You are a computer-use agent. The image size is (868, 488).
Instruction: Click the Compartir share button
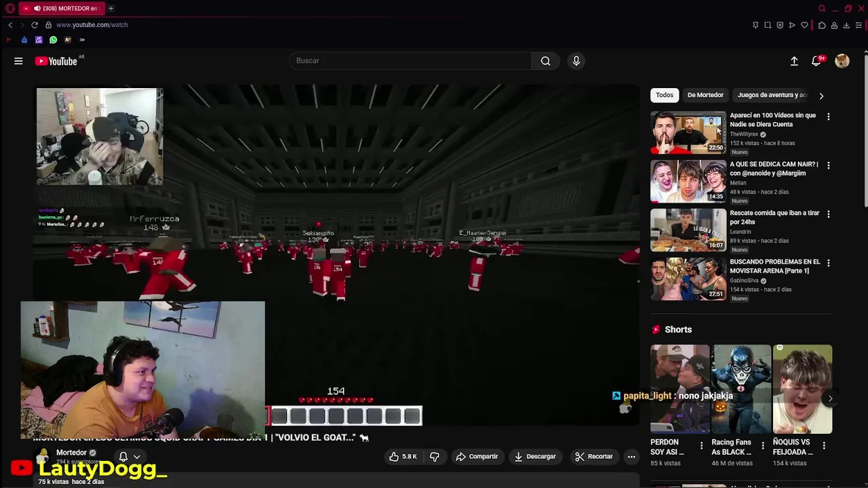point(477,457)
